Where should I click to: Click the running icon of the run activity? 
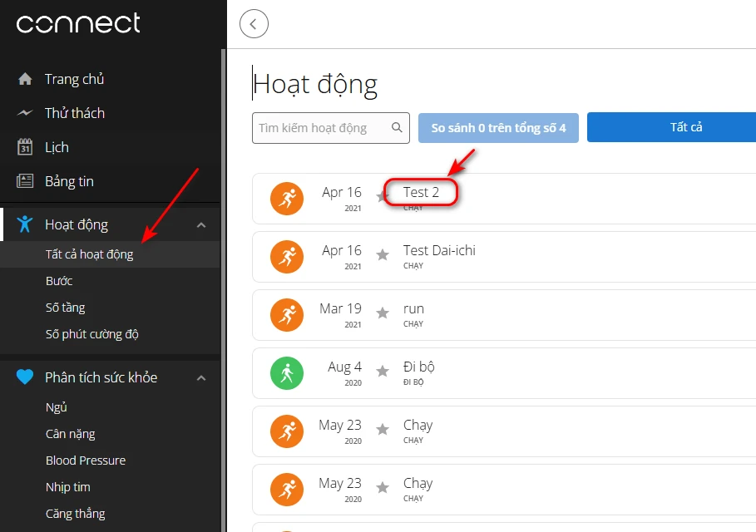click(x=287, y=315)
